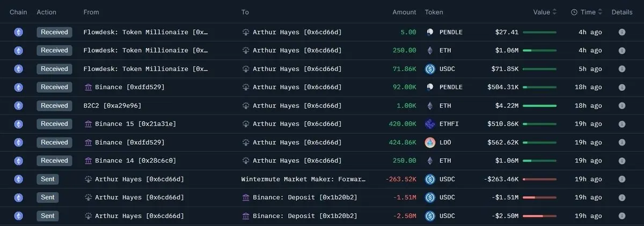Open details info icon for 5.00 PENDLE row
Image resolution: width=644 pixels, height=226 pixels.
[x=622, y=32]
